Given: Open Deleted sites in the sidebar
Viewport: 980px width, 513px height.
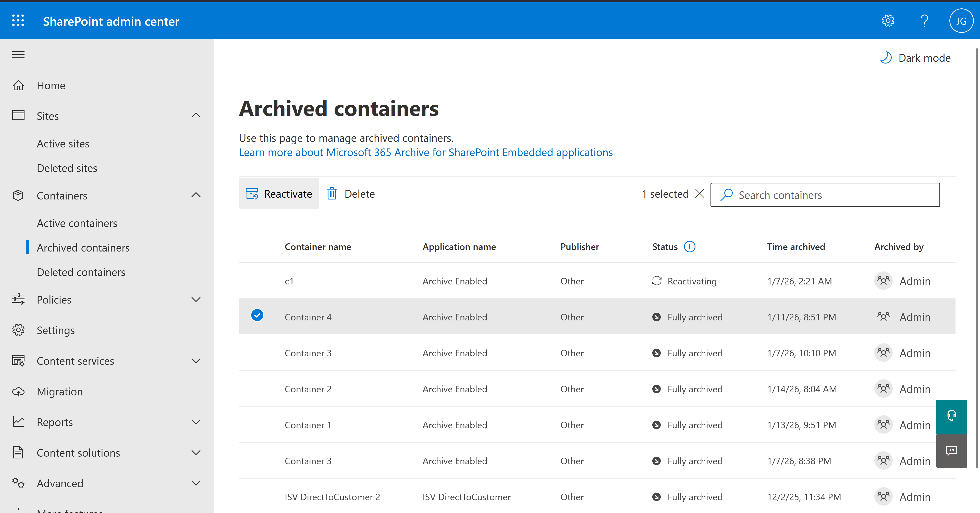Looking at the screenshot, I should point(67,168).
